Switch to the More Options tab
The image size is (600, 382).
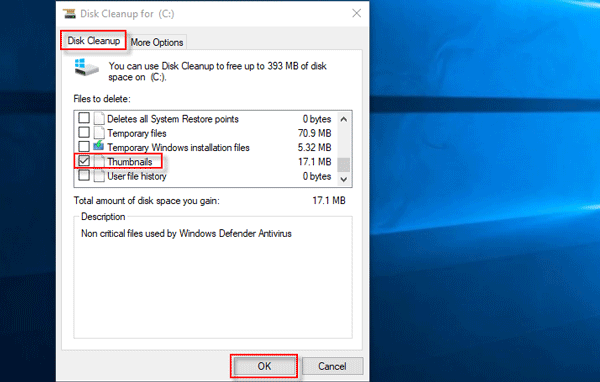(x=157, y=42)
